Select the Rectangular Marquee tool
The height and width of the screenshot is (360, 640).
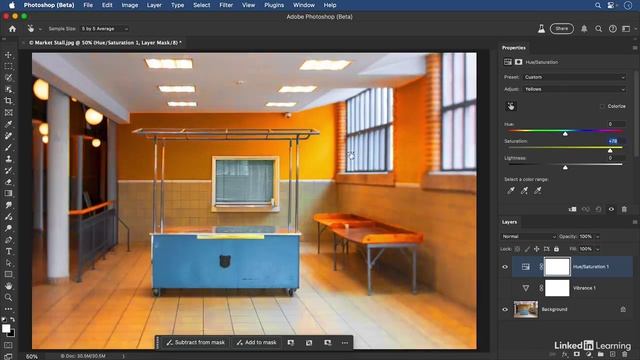click(8, 66)
